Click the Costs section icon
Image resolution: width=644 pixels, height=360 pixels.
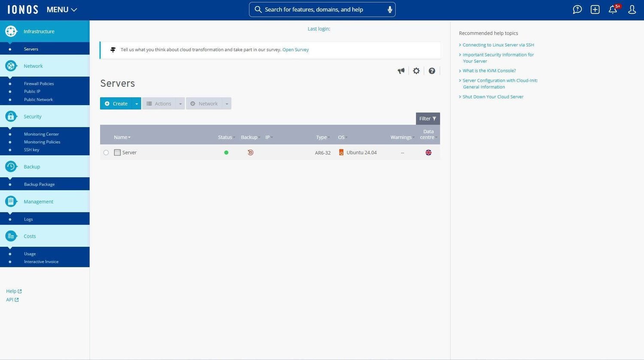click(x=11, y=236)
